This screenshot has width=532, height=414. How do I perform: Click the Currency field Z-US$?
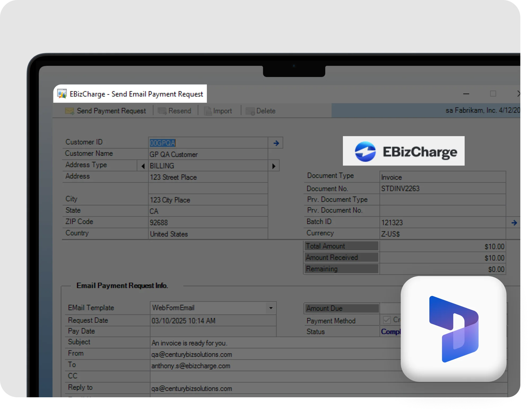(x=443, y=234)
